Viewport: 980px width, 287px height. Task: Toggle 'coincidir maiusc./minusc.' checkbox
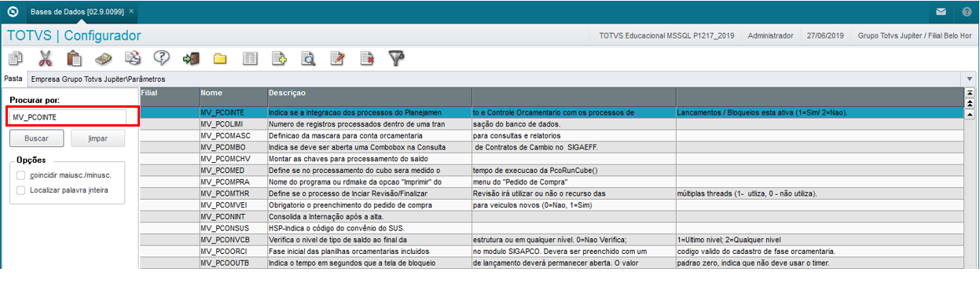point(20,175)
